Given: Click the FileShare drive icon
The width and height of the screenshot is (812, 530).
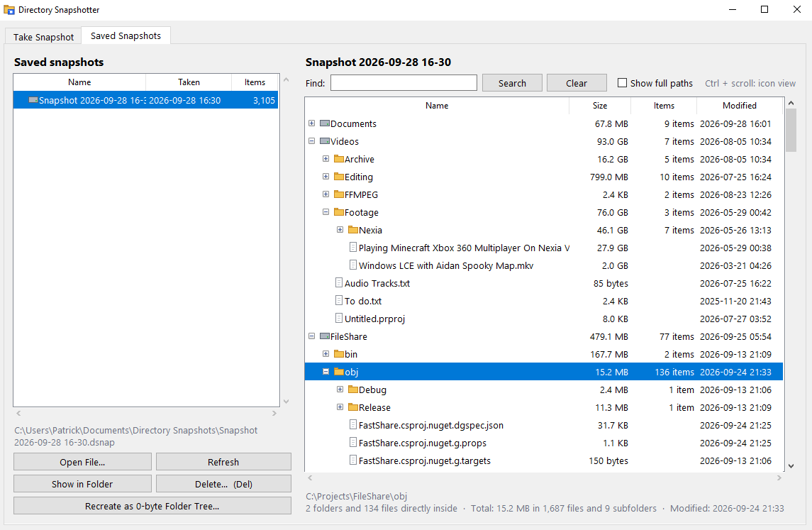Looking at the screenshot, I should (x=325, y=336).
